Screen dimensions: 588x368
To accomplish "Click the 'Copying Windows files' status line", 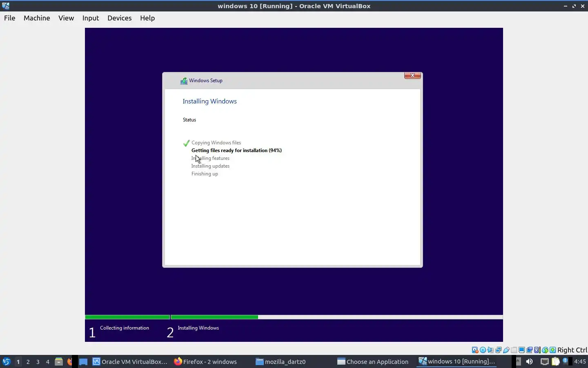I will click(x=216, y=143).
